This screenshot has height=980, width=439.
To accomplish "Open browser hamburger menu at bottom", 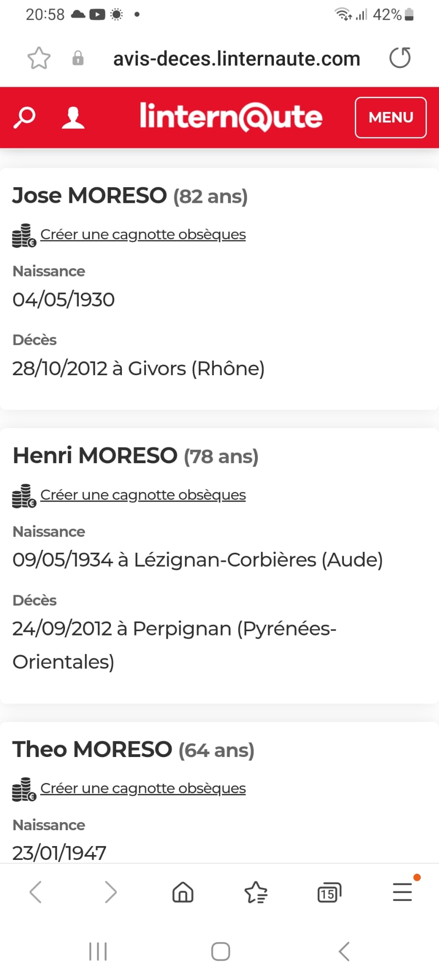I will pyautogui.click(x=402, y=892).
